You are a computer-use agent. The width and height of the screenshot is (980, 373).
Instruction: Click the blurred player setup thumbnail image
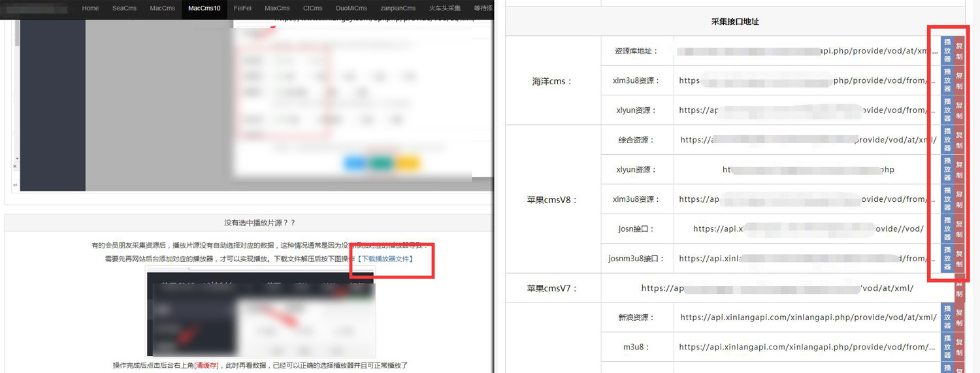261,315
